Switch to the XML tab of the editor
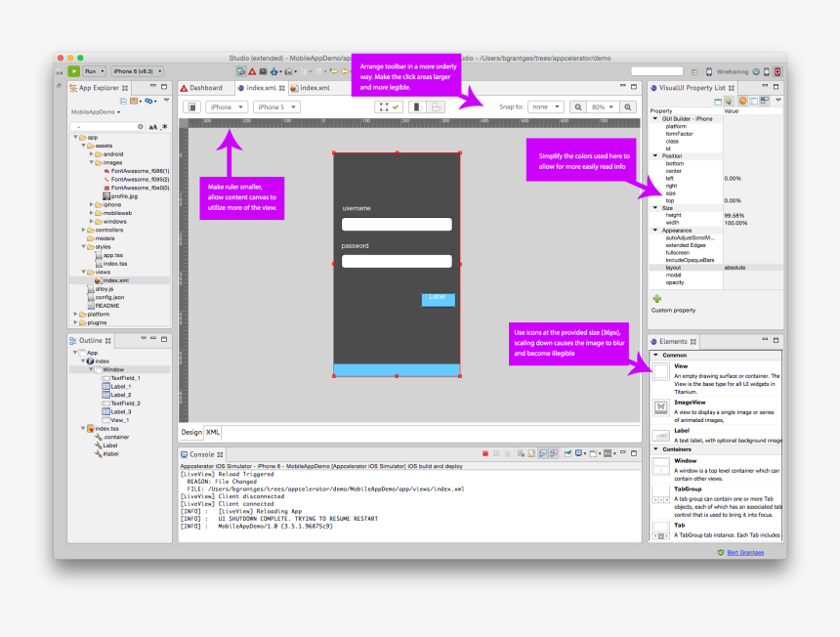The width and height of the screenshot is (840, 637). 212,432
